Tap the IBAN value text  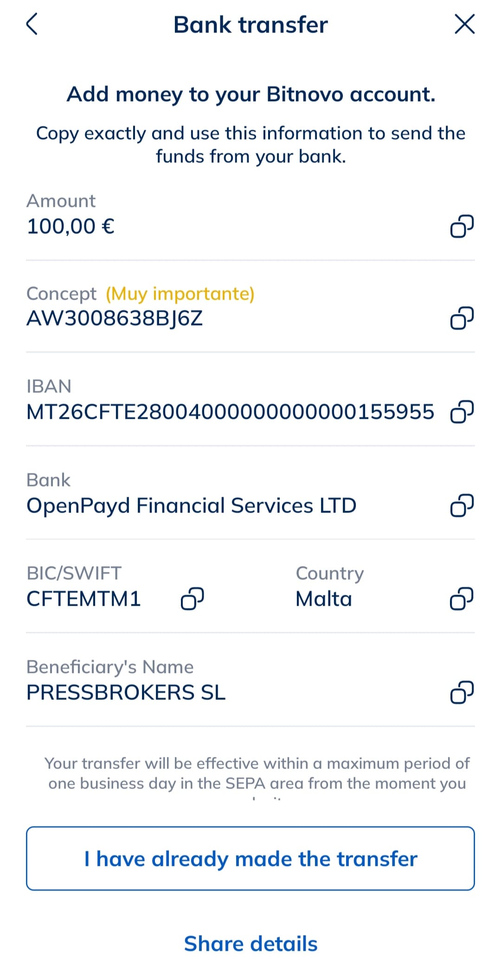(x=230, y=412)
